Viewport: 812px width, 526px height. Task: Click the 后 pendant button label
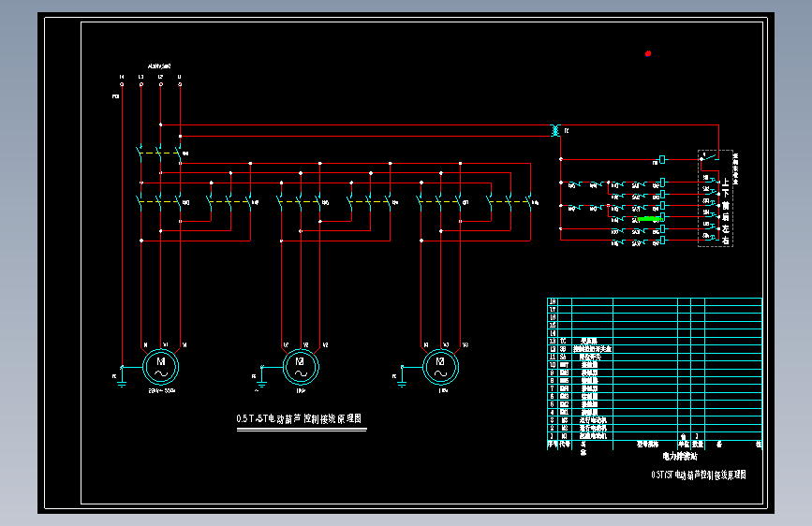pos(726,217)
